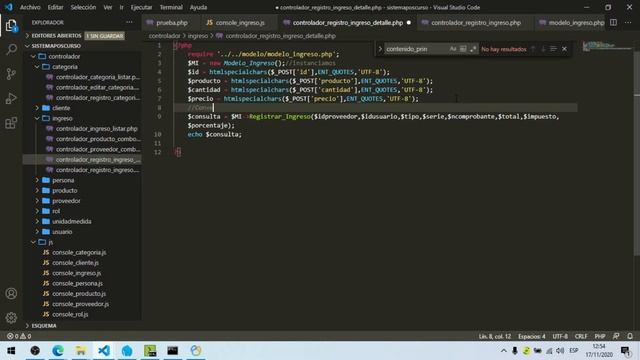Open the terminal window taskbar icon
640x360 pixels.
173,351
